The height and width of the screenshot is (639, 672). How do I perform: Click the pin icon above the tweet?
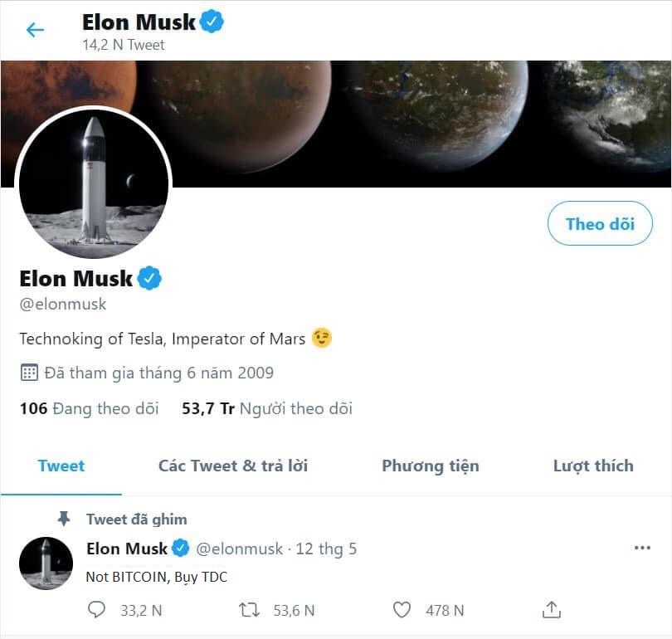point(64,519)
